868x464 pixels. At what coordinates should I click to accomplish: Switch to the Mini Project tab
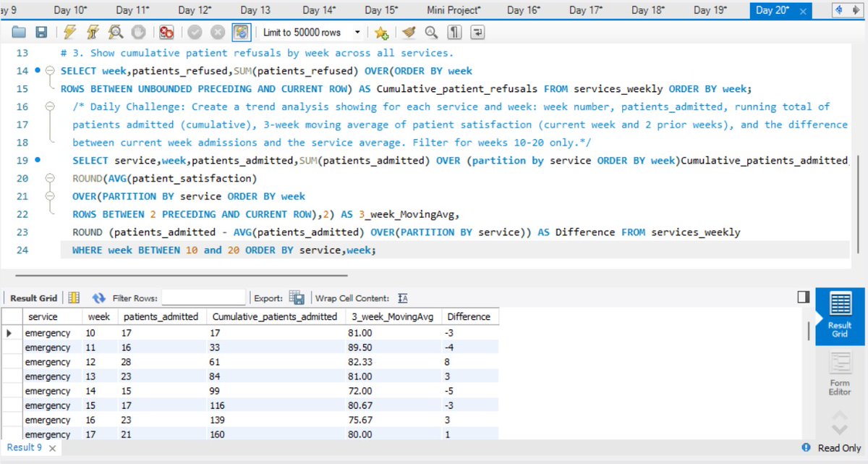click(453, 9)
